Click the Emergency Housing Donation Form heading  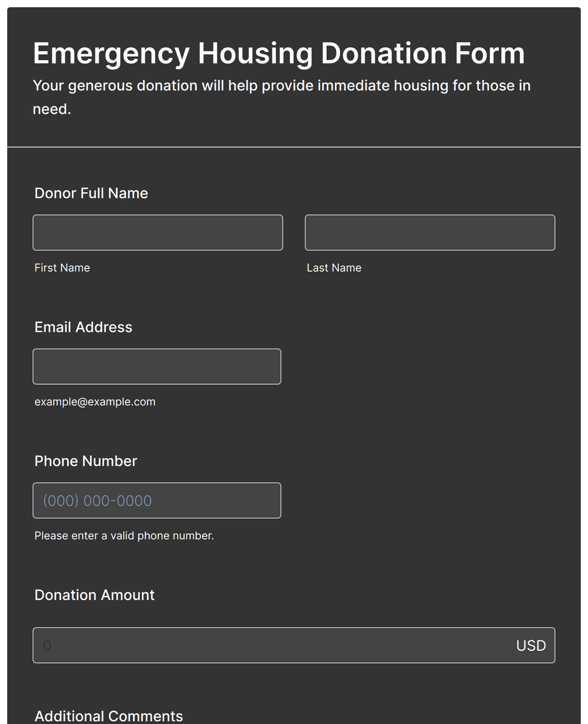(x=279, y=54)
